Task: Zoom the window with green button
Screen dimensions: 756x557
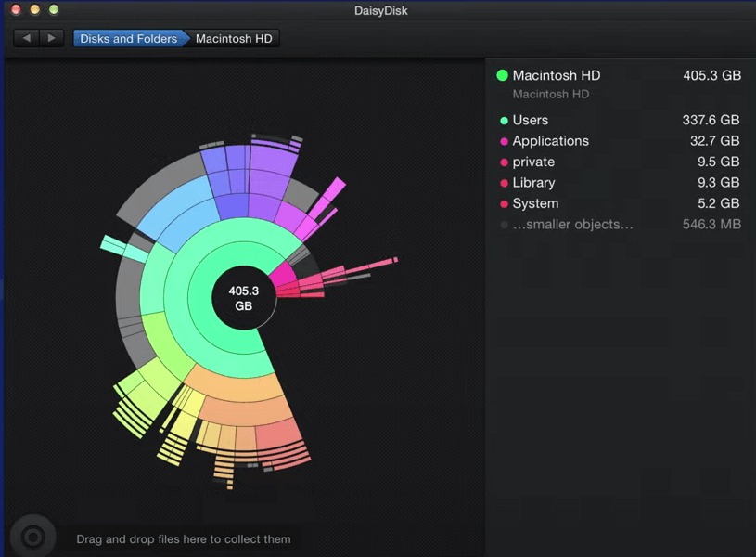Action: 54,9
